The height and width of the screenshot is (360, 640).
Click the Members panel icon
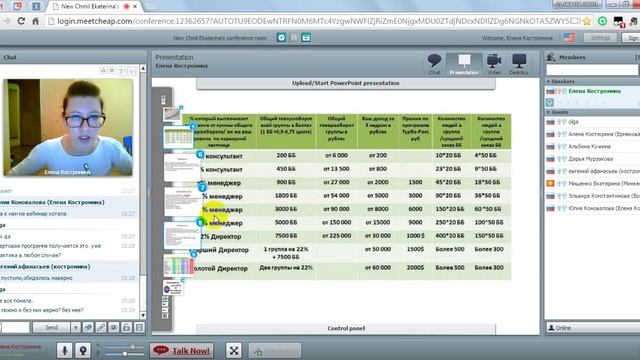coord(551,58)
